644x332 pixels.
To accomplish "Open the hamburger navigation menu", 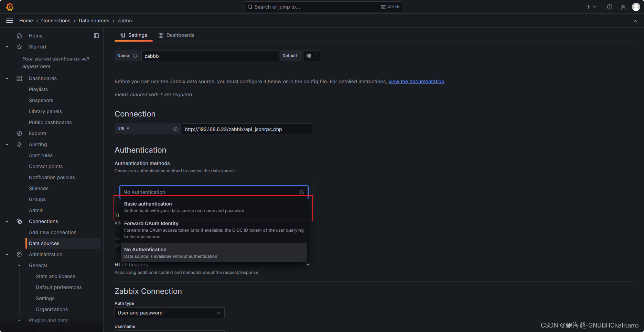I will coord(10,21).
